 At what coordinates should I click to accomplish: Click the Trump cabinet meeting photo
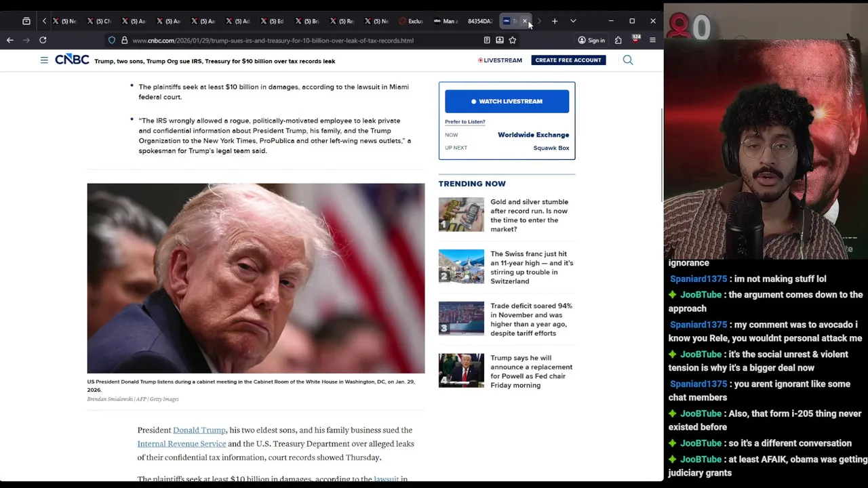(x=256, y=279)
